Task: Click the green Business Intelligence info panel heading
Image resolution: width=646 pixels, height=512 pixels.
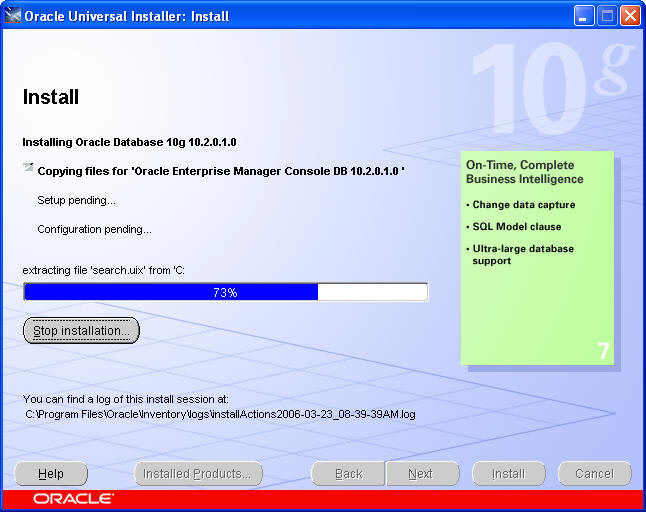Action: 524,172
